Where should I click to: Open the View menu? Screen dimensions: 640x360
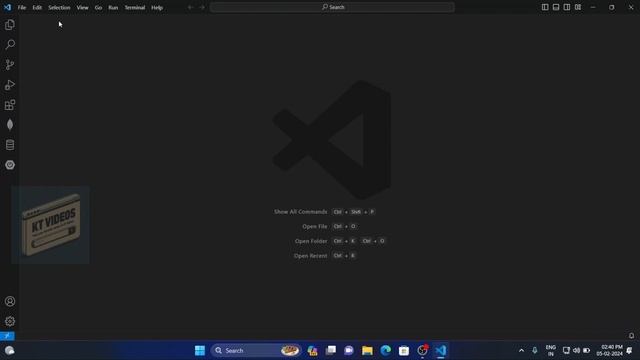click(x=82, y=7)
